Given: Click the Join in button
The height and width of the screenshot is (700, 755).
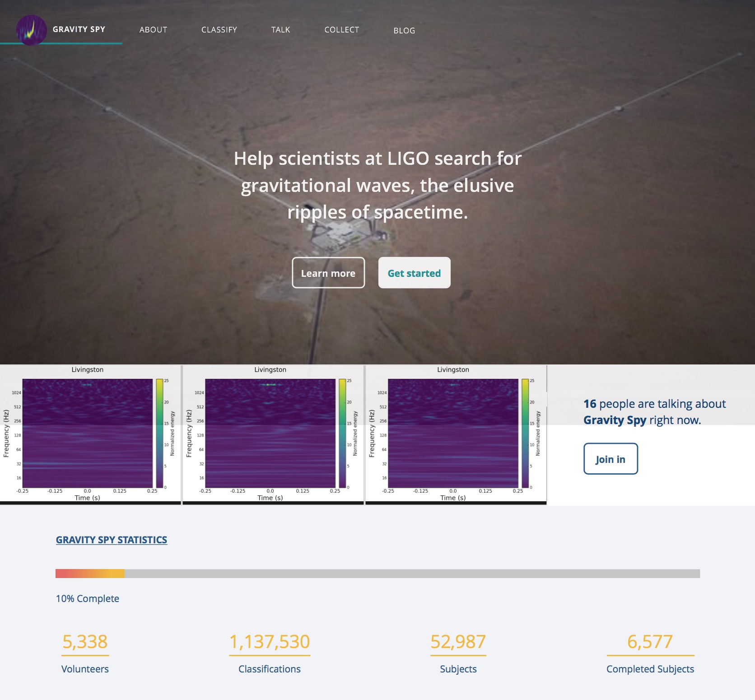Looking at the screenshot, I should click(x=611, y=459).
